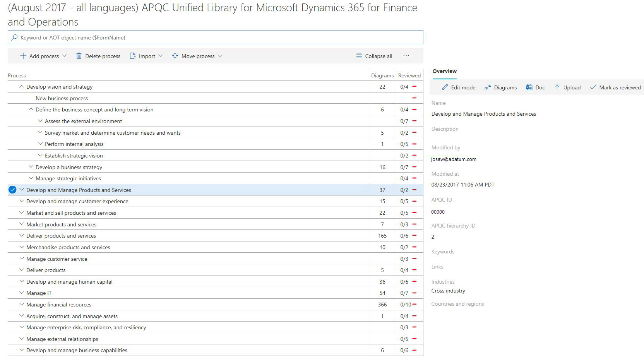
Task: Open the Add process dropdown arrow
Action: coord(65,56)
